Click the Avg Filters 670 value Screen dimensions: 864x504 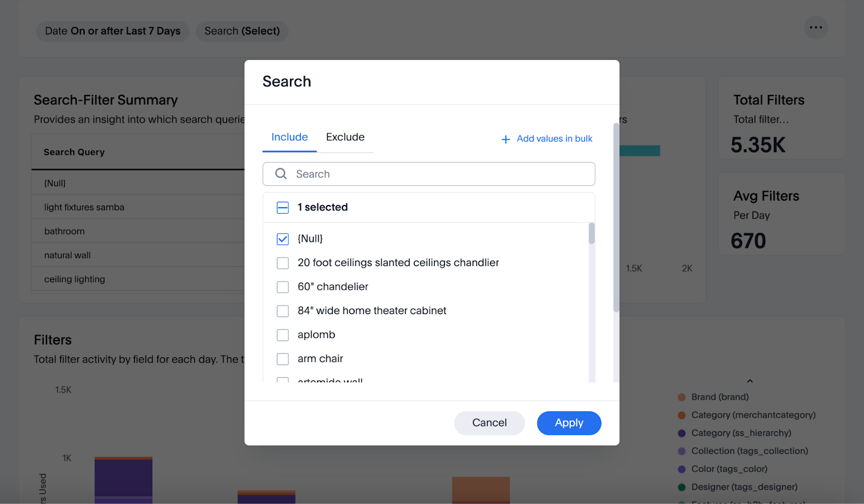point(748,241)
